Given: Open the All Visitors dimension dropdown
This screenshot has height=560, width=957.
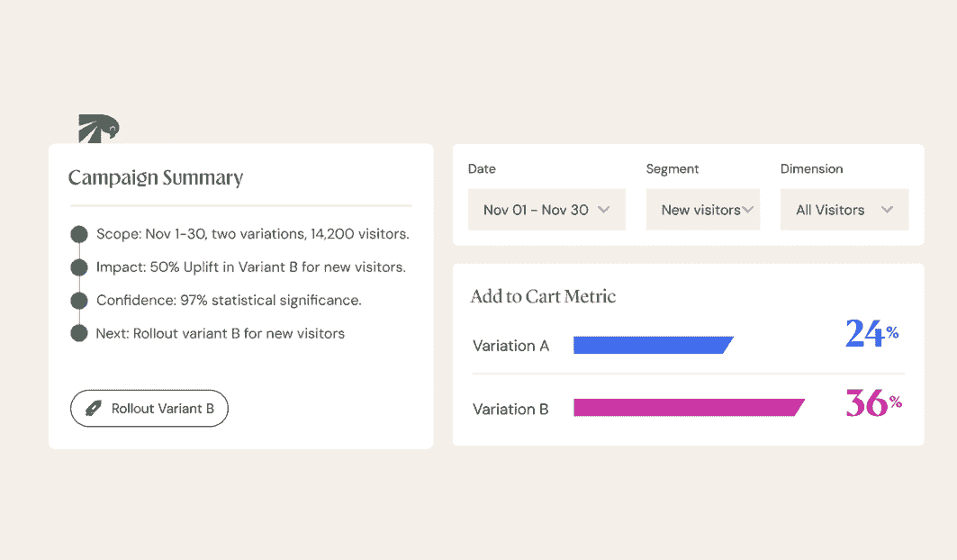Looking at the screenshot, I should pos(844,210).
